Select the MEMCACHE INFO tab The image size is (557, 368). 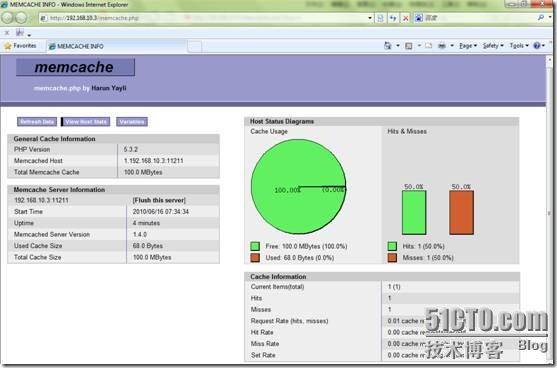117,47
